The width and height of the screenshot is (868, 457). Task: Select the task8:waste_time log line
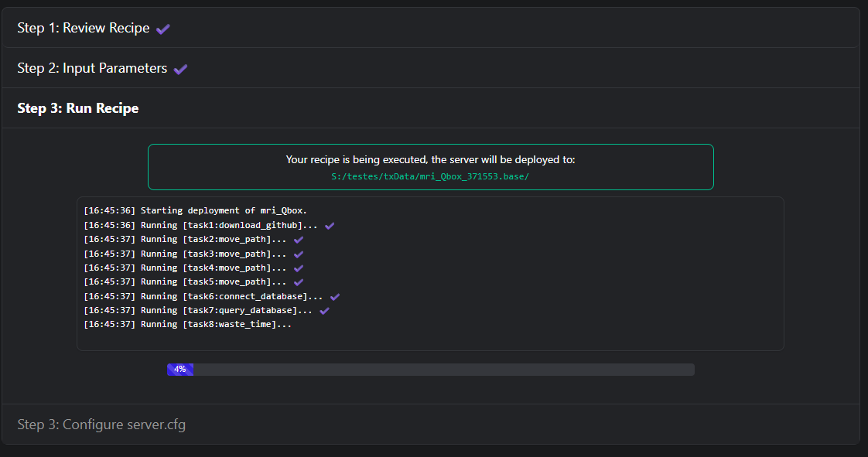188,324
